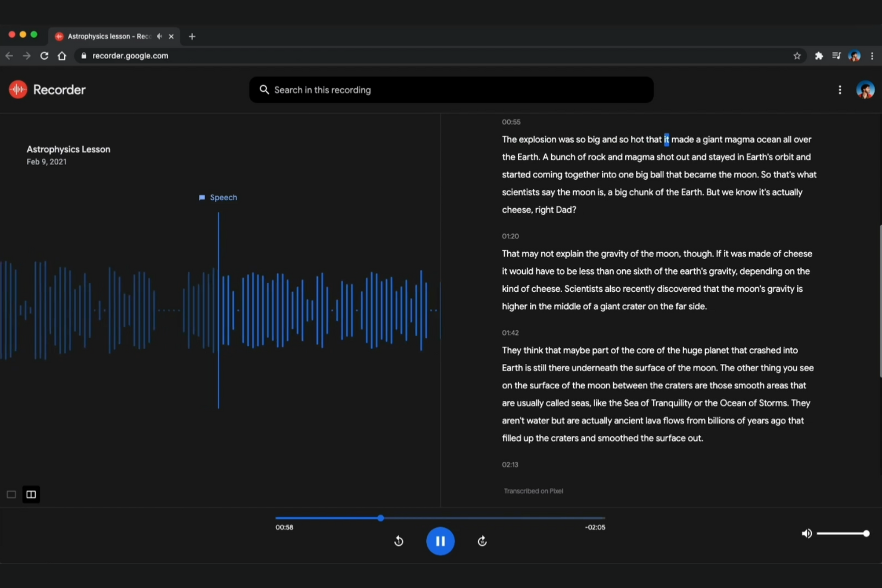The image size is (882, 588).
Task: Bookmark the page with the star icon
Action: point(797,55)
